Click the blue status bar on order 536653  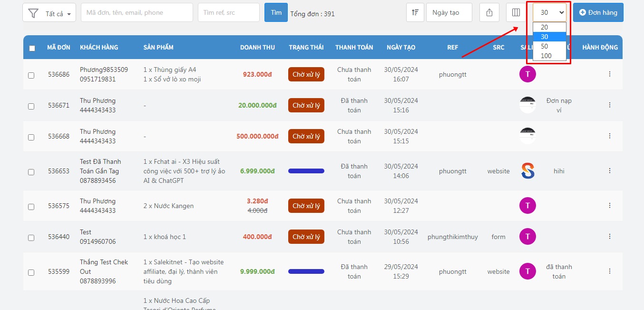(x=306, y=171)
